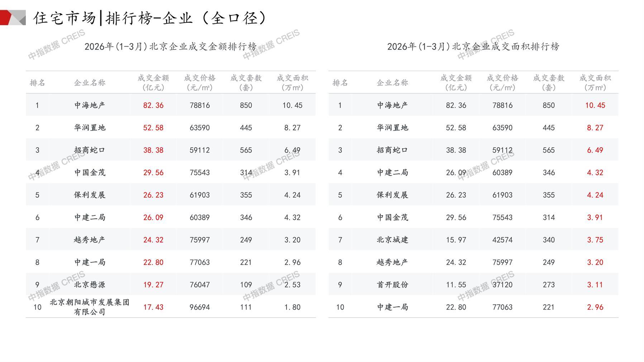The image size is (644, 362).
Task: Click the red 3.75 area value
Action: [595, 240]
